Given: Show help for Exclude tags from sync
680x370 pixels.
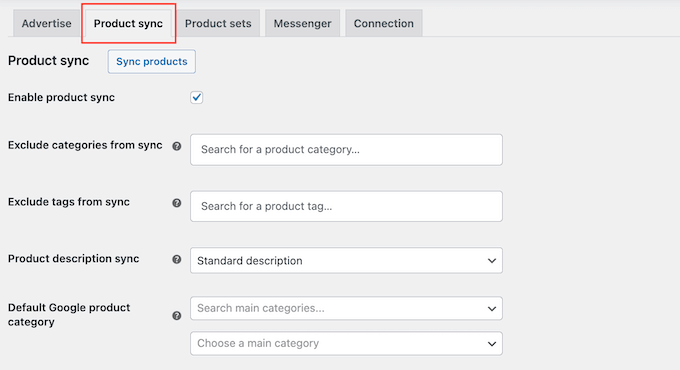Looking at the screenshot, I should [177, 203].
